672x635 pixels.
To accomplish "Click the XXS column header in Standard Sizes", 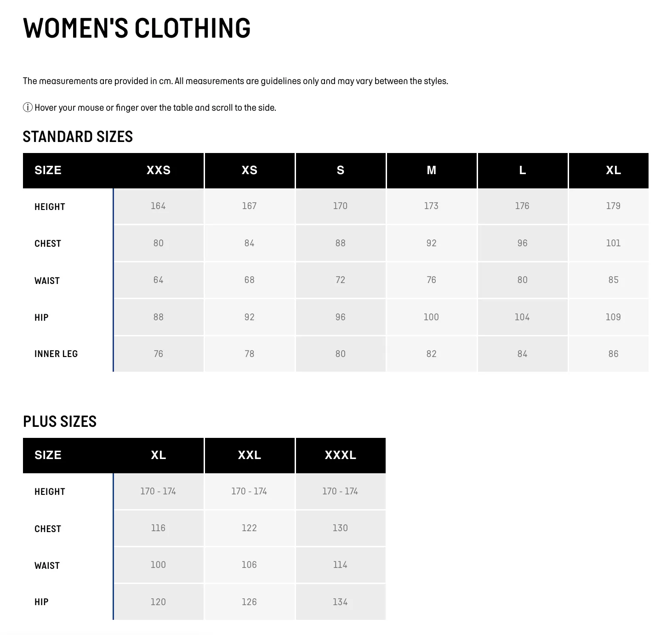I will point(159,170).
